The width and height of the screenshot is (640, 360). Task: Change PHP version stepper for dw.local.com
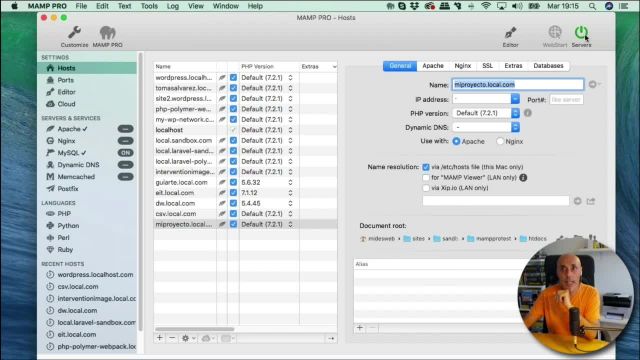click(290, 203)
